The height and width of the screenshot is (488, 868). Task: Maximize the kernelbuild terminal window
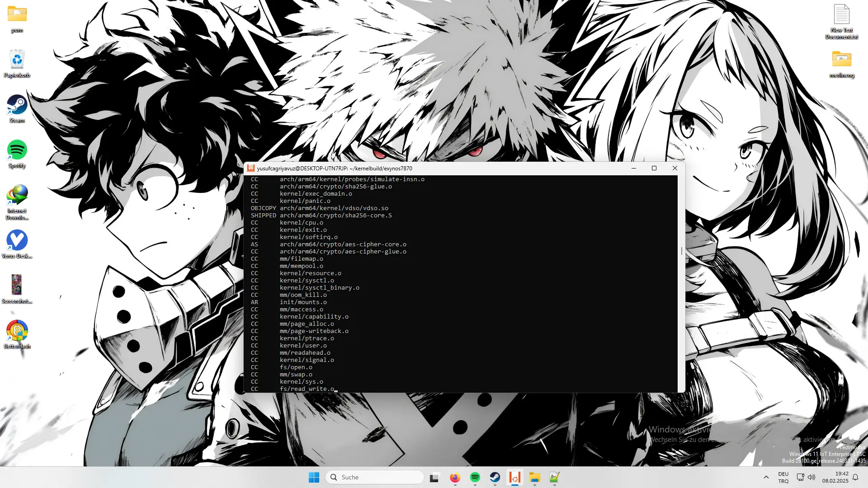tap(654, 168)
